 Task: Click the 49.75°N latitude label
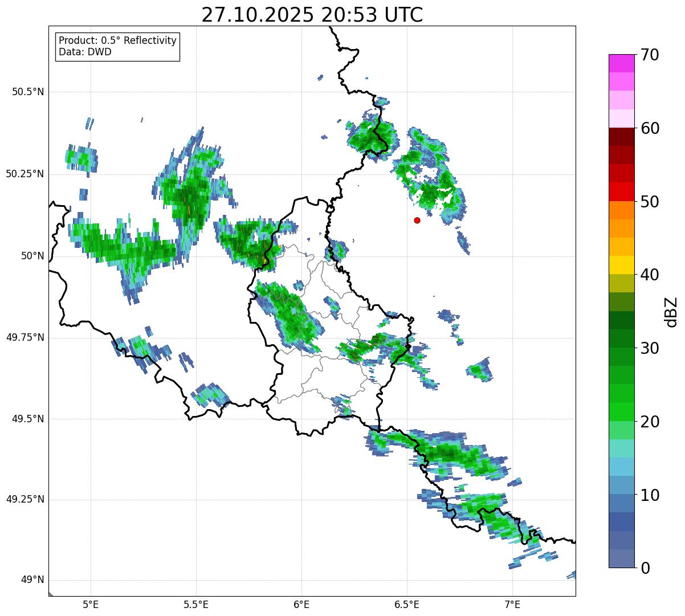click(x=25, y=337)
